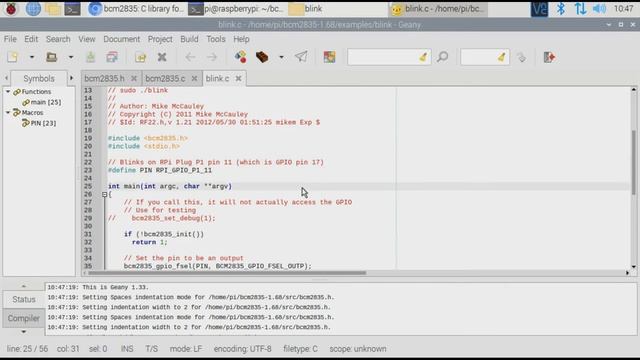Click the volume speaker tray icon

pyautogui.click(x=599, y=9)
